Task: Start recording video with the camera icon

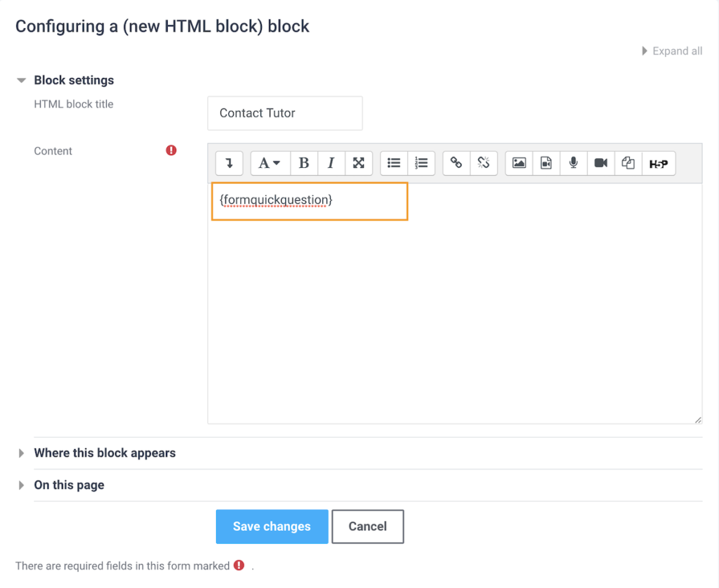Action: tap(601, 163)
